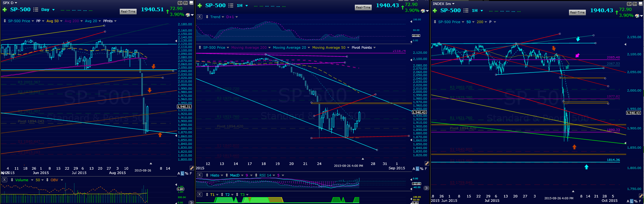Image resolution: width=644 pixels, height=204 pixels.
Task: Toggle L log scale in left chart
Action: [183, 173]
